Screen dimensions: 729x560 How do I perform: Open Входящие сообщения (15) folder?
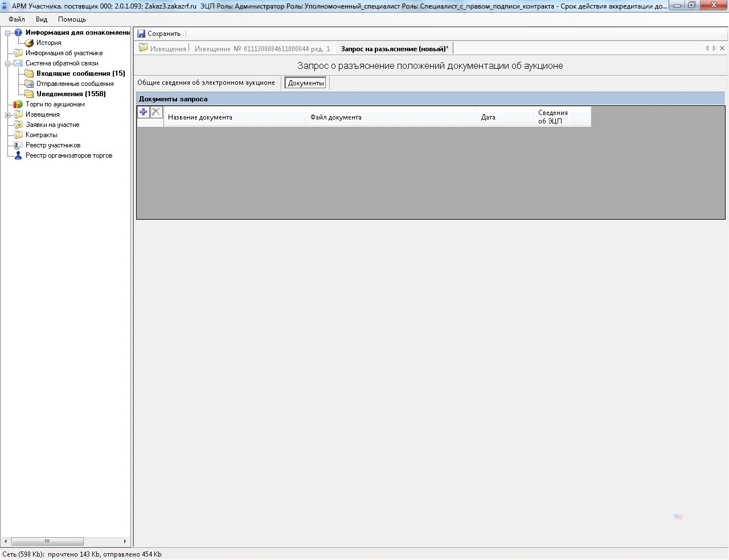[x=80, y=73]
